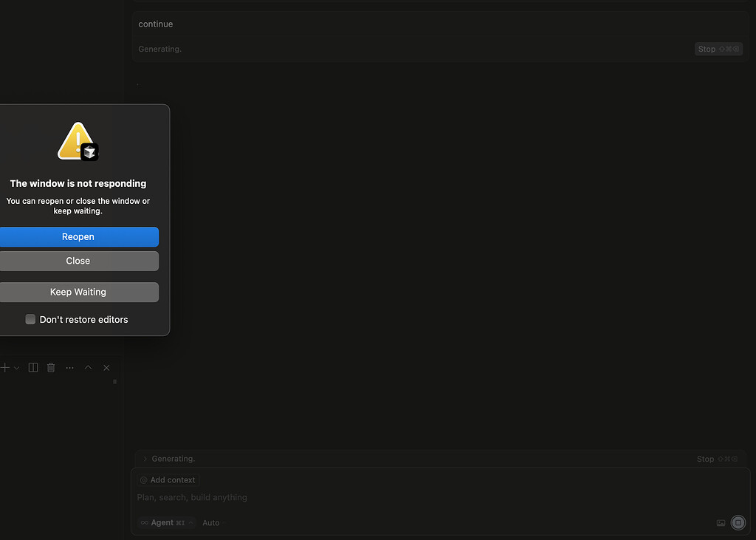The height and width of the screenshot is (540, 756).
Task: Close the terminal panel via the X icon
Action: click(106, 367)
